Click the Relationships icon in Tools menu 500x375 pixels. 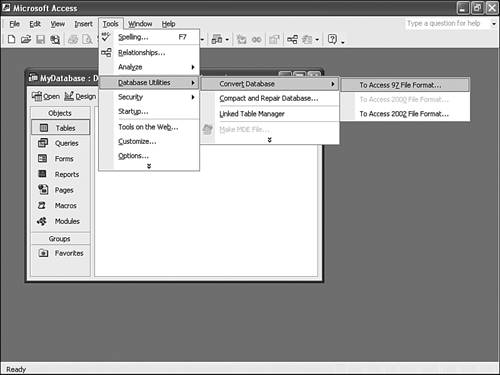[x=106, y=52]
